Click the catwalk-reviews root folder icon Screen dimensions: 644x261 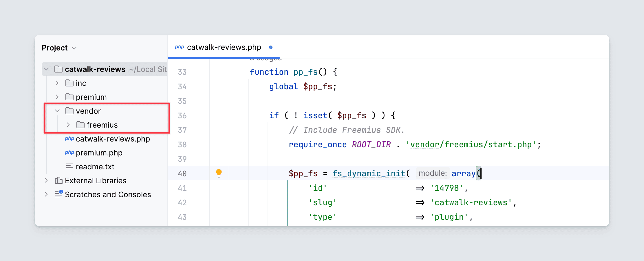tap(58, 69)
